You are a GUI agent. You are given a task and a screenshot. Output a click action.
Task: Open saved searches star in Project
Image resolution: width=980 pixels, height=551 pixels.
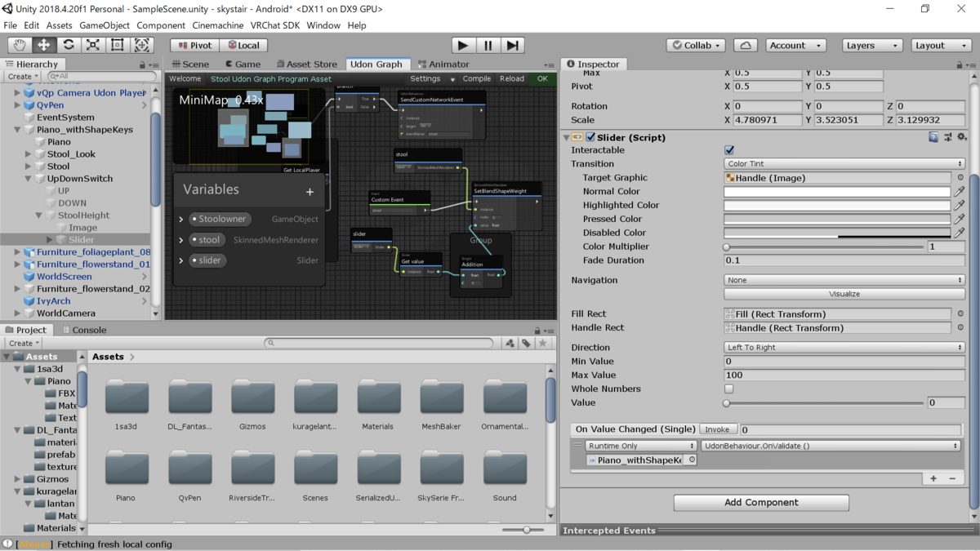(542, 344)
